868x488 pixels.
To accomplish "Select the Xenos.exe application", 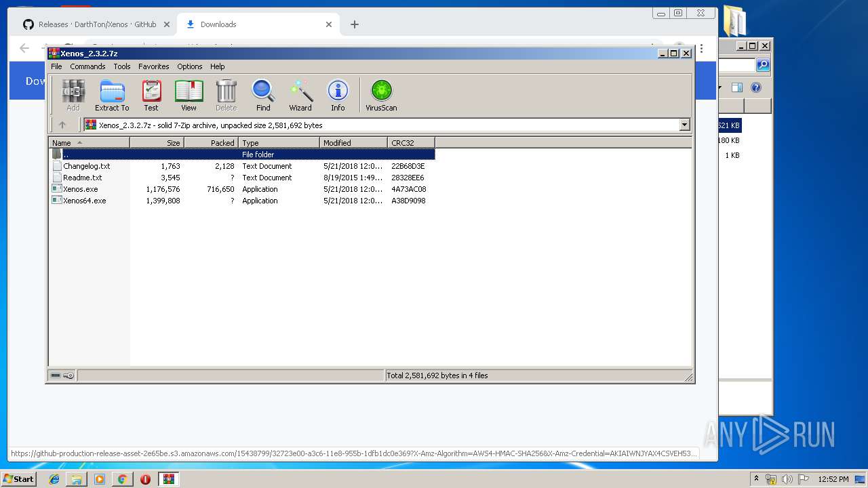I will 75,189.
